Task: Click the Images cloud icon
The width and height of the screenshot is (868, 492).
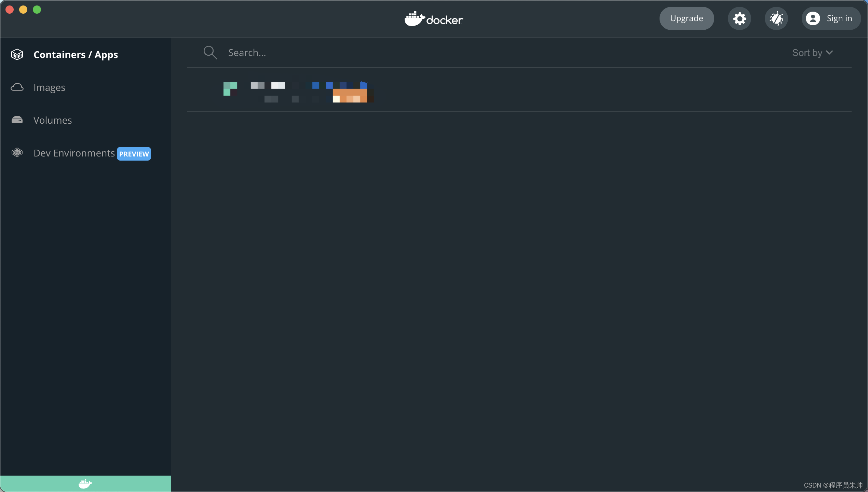Action: point(17,87)
